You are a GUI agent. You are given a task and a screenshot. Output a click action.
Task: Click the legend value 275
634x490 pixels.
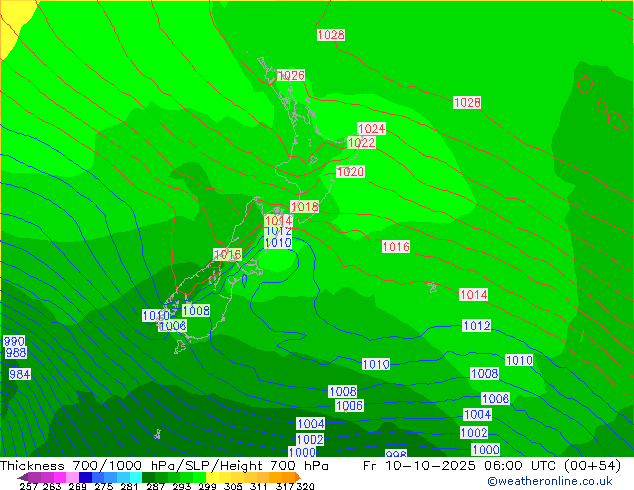(104, 486)
